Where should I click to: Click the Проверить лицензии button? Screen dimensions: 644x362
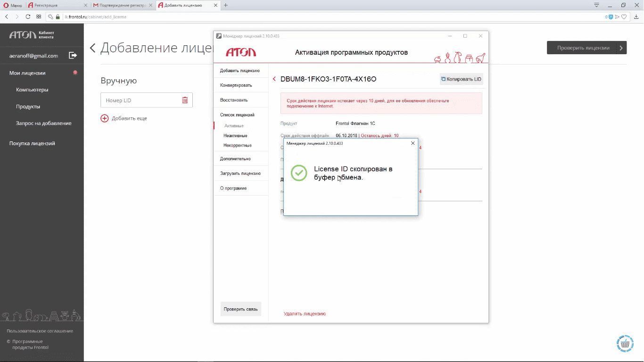pos(586,48)
